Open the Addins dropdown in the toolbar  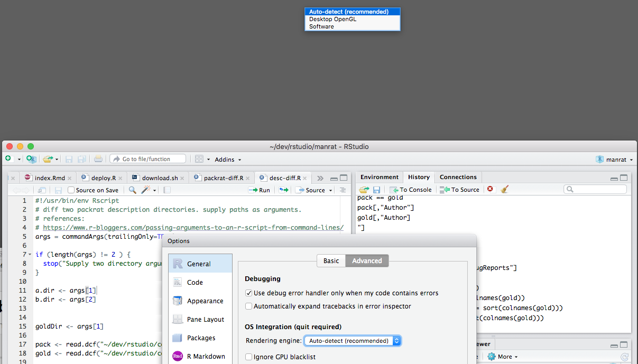pos(227,159)
